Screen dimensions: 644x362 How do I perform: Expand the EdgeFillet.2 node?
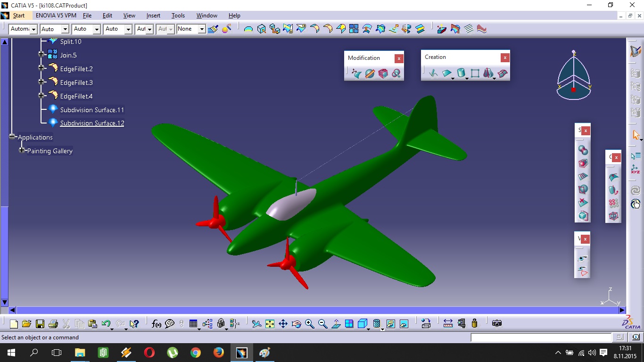point(41,68)
